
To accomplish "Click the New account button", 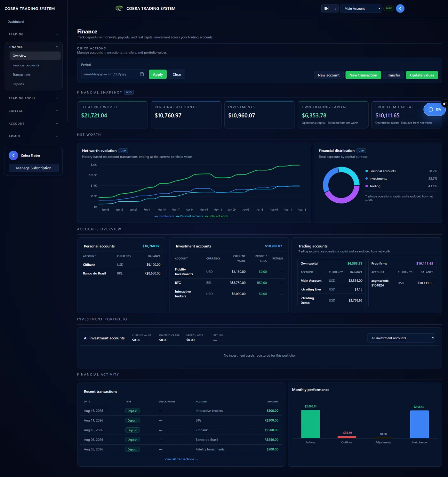I will (329, 75).
